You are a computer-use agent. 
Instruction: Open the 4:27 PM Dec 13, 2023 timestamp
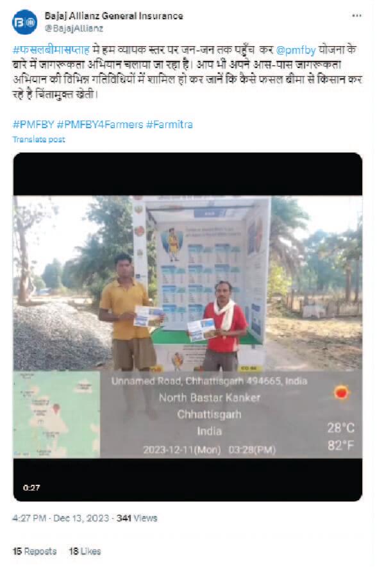[60, 518]
